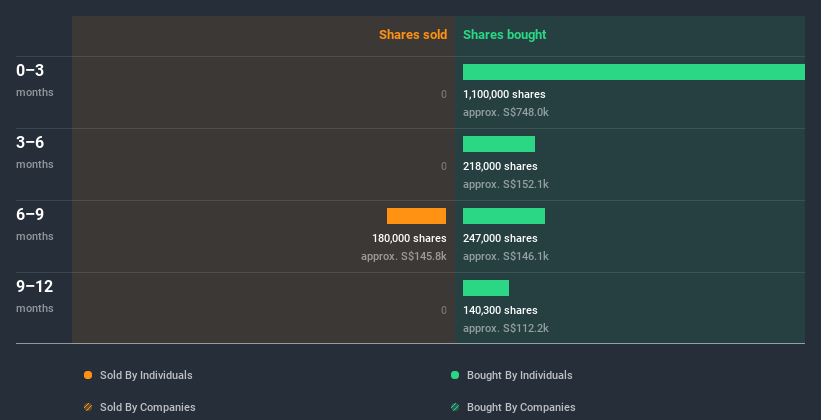The image size is (821, 420).
Task: Click the green Bought By Individuals legend dot
Action: tap(455, 375)
